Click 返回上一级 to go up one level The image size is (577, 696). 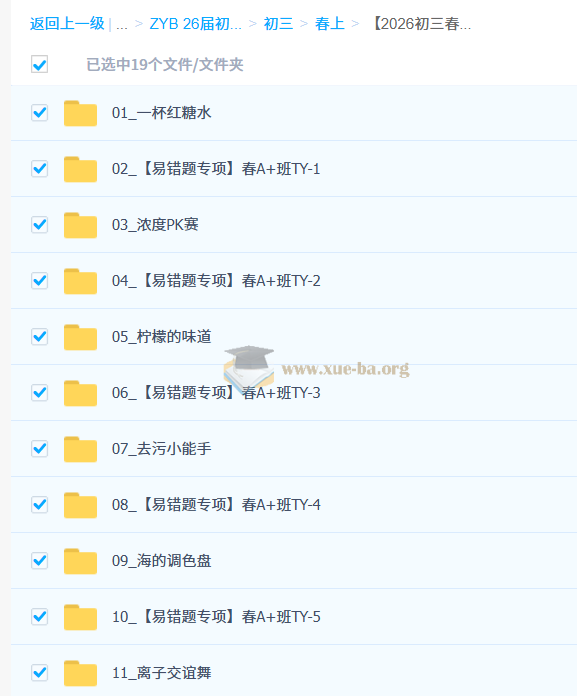click(67, 24)
